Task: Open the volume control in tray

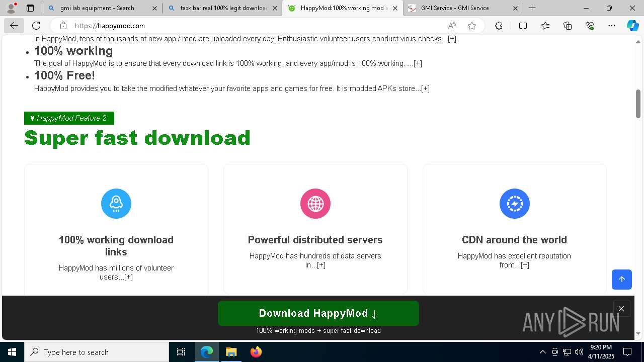Action: coord(579,352)
